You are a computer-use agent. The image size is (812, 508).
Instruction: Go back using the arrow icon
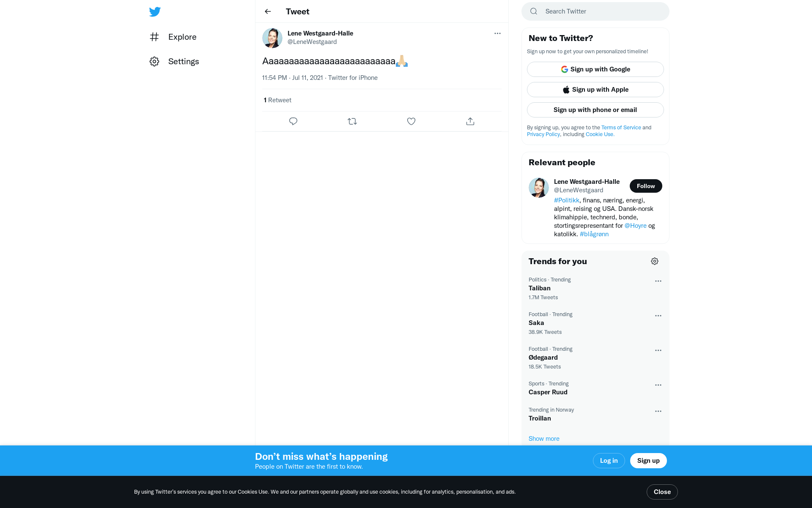[268, 11]
